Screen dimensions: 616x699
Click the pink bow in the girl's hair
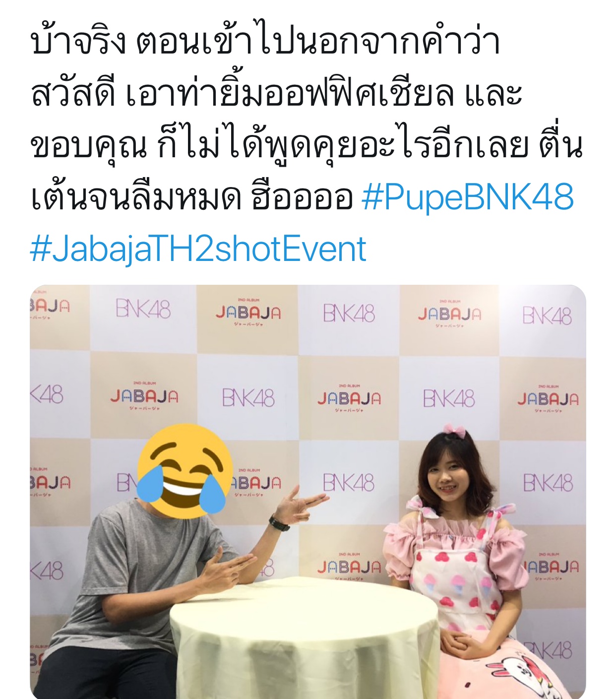tap(456, 430)
